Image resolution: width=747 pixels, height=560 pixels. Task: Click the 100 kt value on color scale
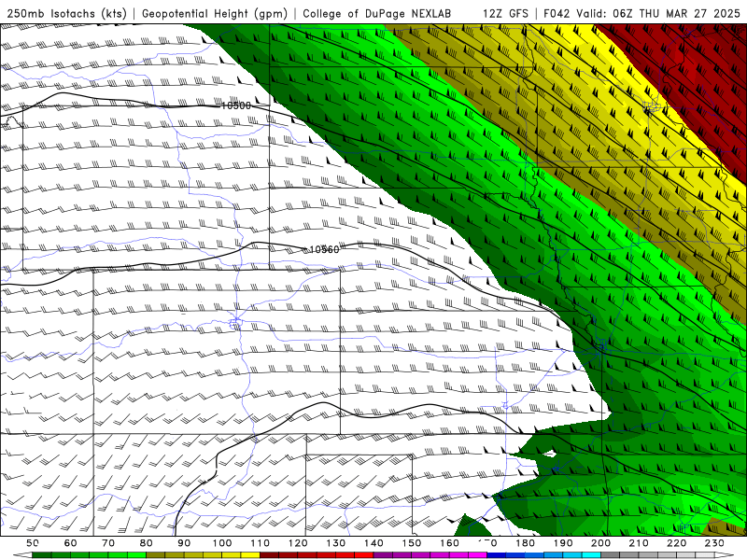pos(222,543)
